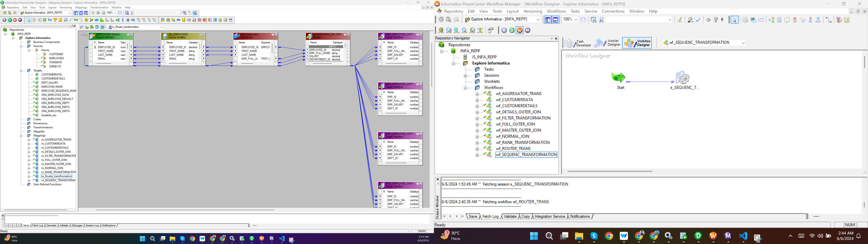This screenshot has width=868, height=244.
Task: Switch to the Integration Service output tab
Action: [550, 217]
